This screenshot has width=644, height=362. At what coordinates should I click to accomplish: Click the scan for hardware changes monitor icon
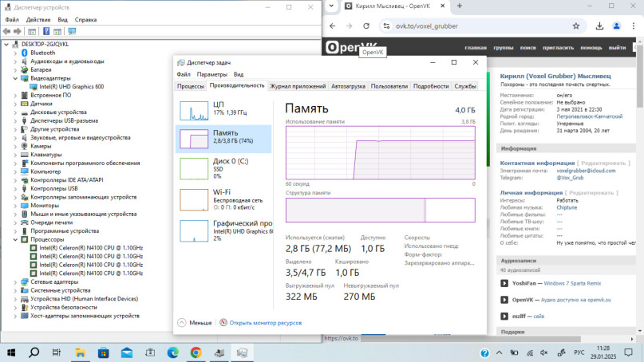click(x=72, y=32)
